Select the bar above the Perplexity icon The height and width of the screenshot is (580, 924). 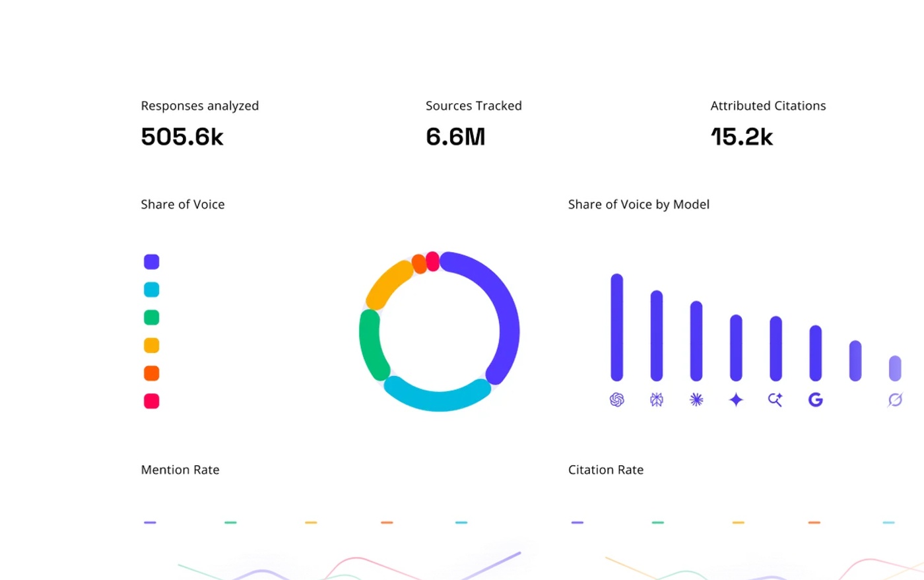click(657, 336)
